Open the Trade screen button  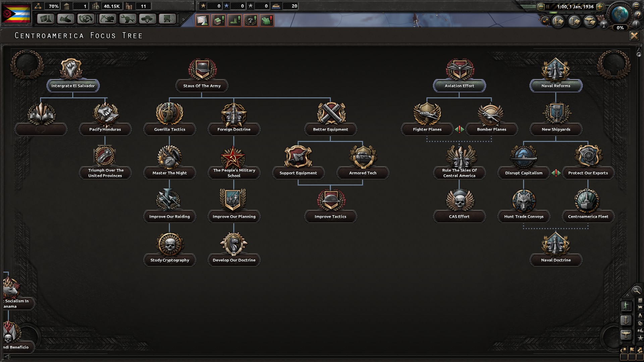(x=86, y=19)
